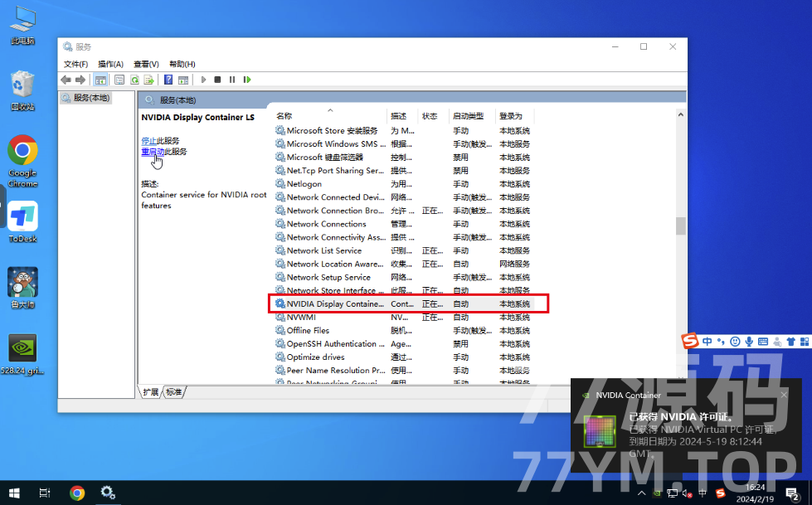Select the Network List Service row

(403, 250)
